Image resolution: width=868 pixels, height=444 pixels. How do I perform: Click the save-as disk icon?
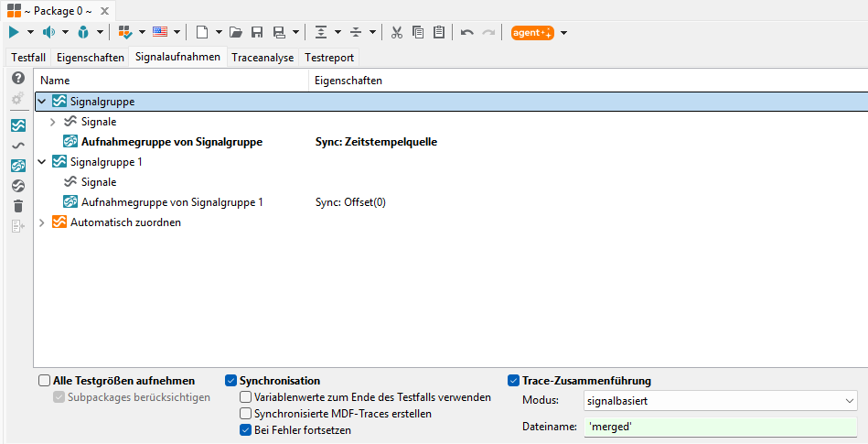(279, 33)
